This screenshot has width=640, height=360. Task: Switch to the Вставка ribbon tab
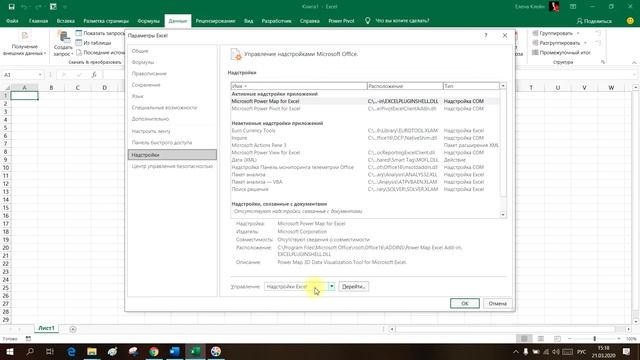tap(65, 21)
